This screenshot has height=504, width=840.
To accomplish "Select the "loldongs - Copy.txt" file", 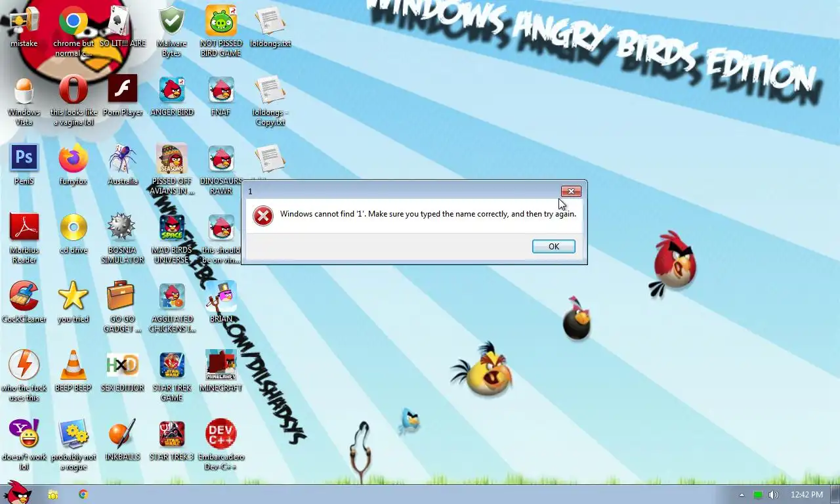I will pos(270,100).
